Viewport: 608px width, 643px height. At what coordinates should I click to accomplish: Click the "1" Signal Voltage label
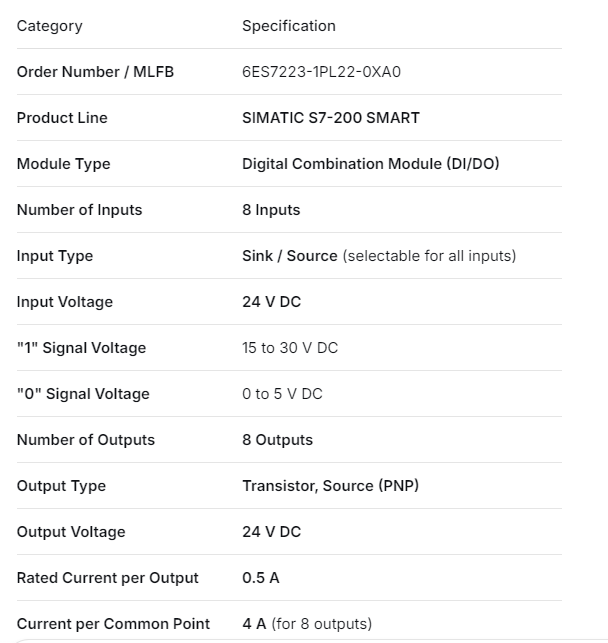tap(81, 348)
